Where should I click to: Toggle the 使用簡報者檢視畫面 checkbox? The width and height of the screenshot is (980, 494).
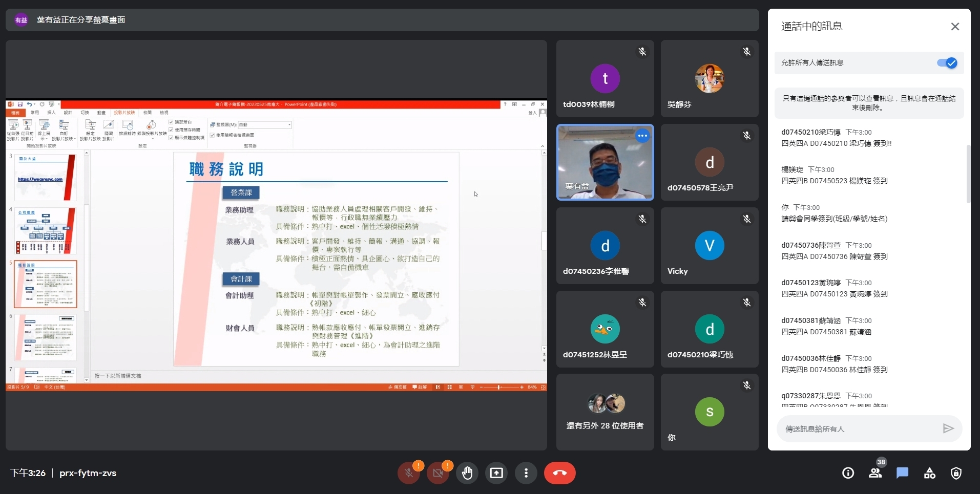(x=212, y=135)
